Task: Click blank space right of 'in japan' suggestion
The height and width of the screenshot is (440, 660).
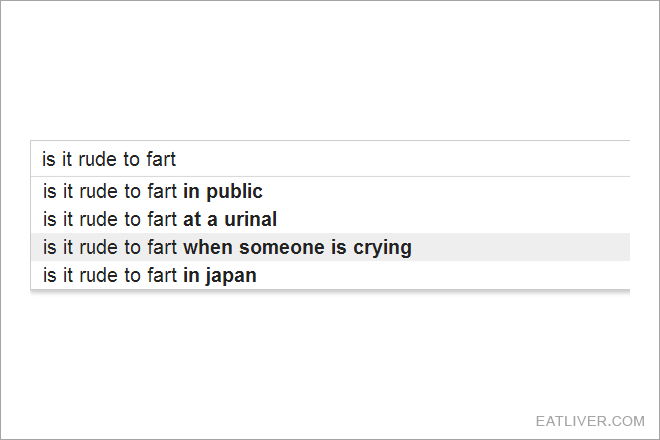Action: coord(443,275)
